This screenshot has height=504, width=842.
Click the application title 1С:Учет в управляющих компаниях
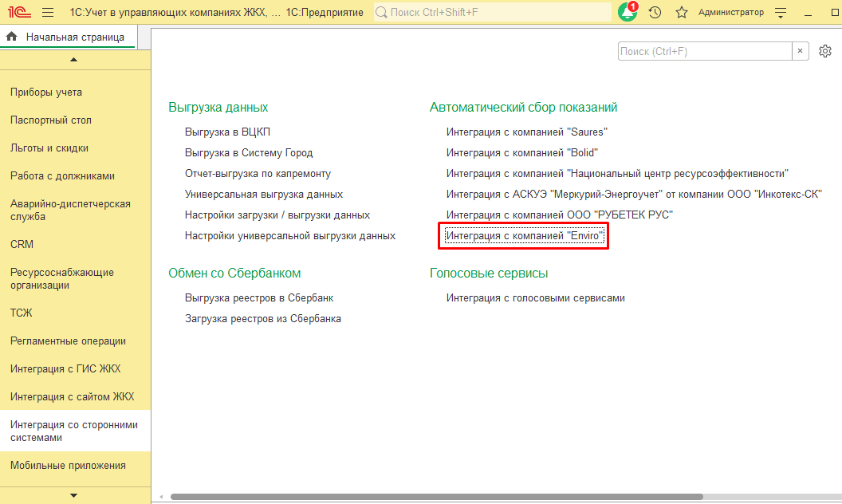175,12
